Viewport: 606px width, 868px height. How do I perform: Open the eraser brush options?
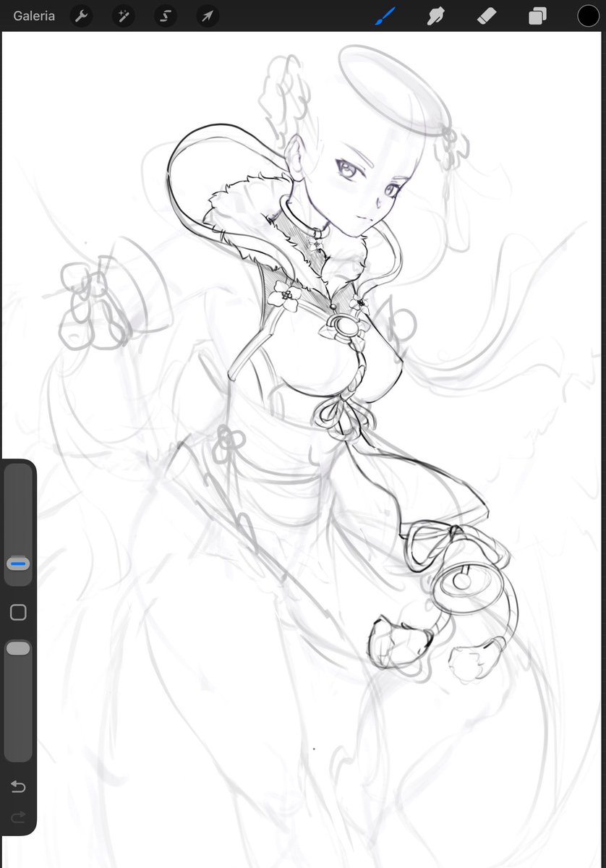(485, 15)
